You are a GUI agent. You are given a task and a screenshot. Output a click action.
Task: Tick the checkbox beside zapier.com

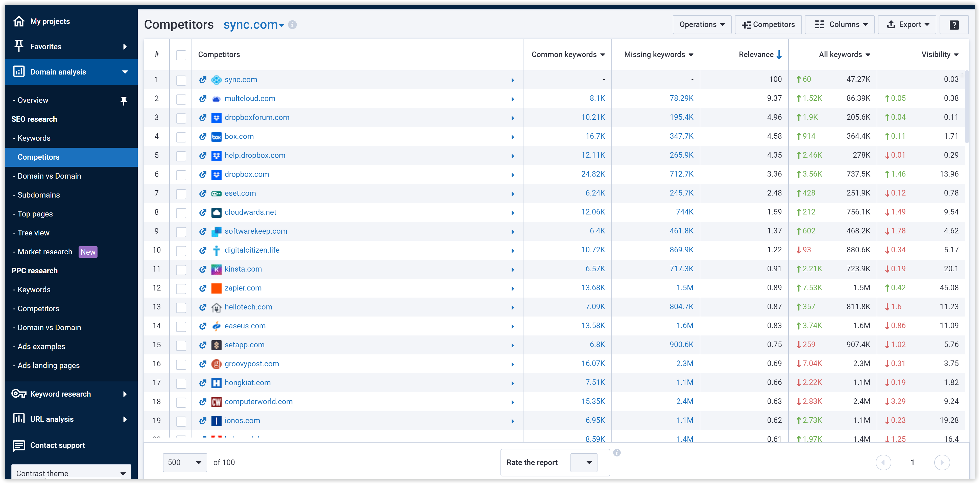coord(181,288)
